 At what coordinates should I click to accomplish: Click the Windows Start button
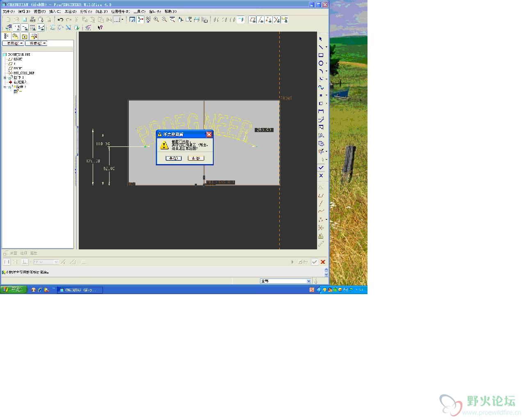pyautogui.click(x=14, y=290)
